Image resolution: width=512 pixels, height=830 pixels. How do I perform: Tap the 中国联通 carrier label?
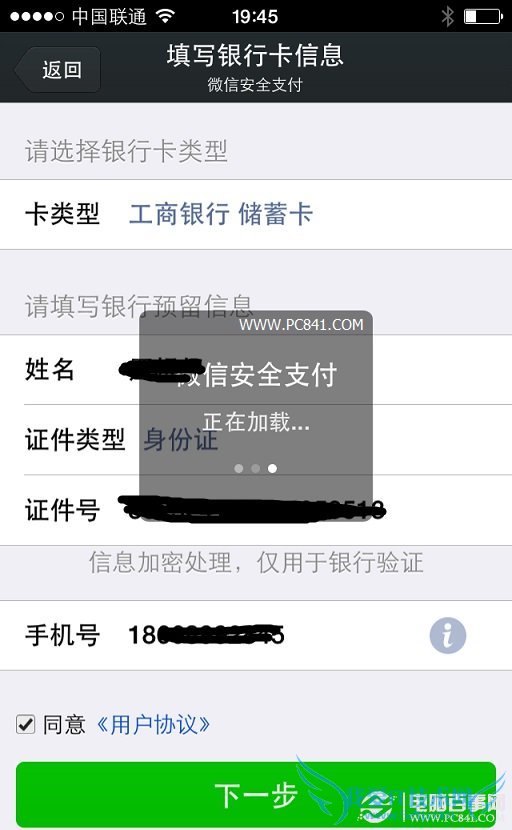tap(109, 16)
